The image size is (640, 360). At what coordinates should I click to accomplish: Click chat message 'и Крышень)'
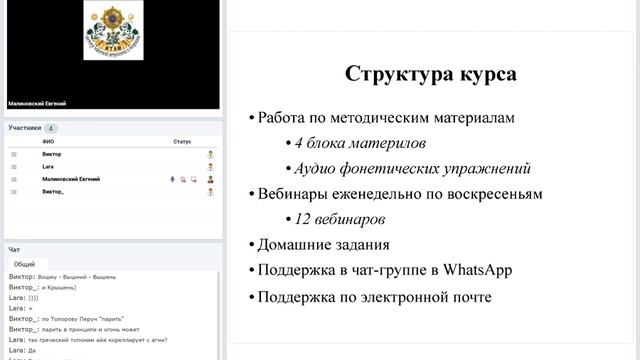coord(59,287)
